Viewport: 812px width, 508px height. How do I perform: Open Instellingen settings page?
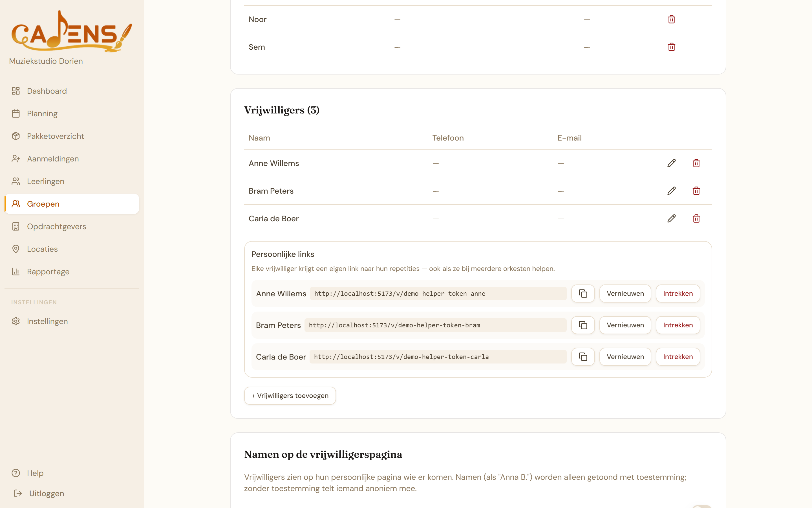coord(72,321)
